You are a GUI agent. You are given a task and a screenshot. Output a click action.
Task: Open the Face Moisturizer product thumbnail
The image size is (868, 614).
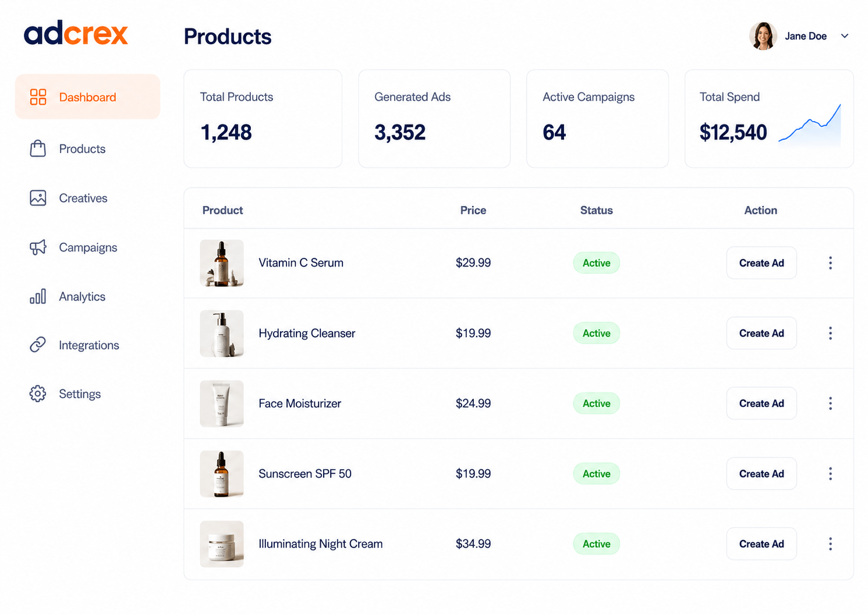pos(222,403)
